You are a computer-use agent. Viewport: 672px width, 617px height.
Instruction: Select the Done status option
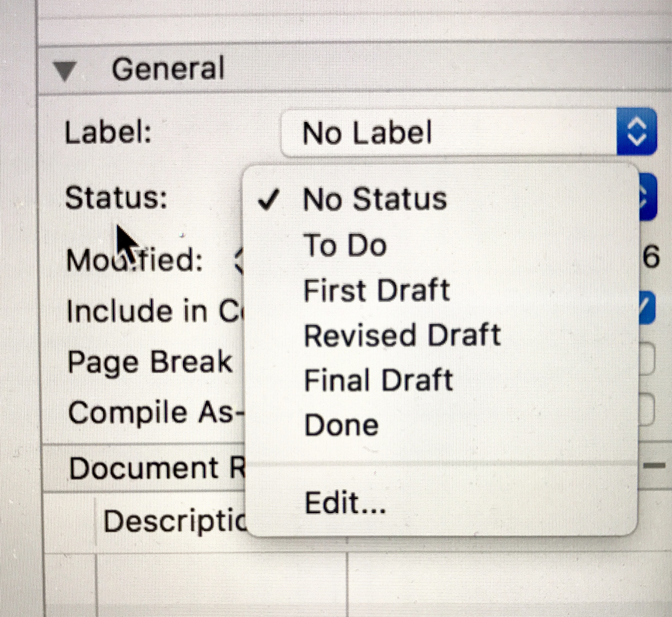pyautogui.click(x=341, y=425)
